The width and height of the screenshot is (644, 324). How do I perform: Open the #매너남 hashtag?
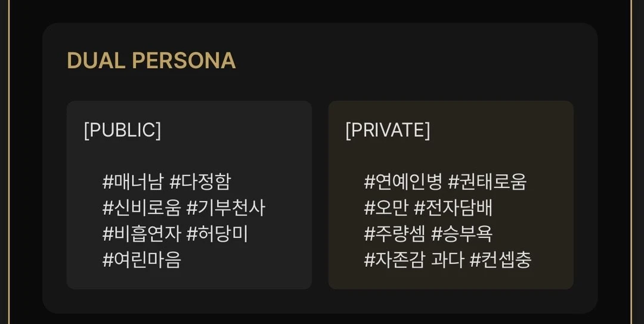pyautogui.click(x=133, y=181)
